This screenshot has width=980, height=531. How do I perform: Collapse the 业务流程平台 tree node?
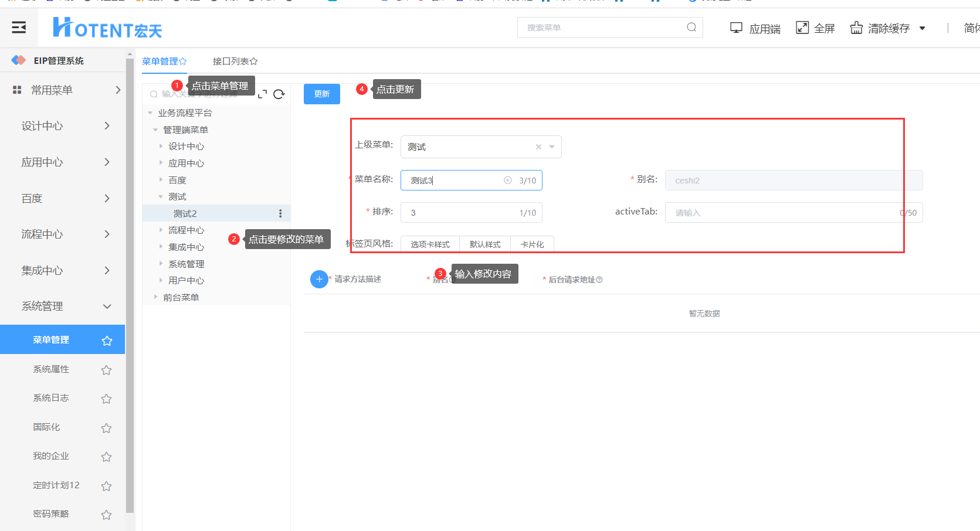[150, 113]
